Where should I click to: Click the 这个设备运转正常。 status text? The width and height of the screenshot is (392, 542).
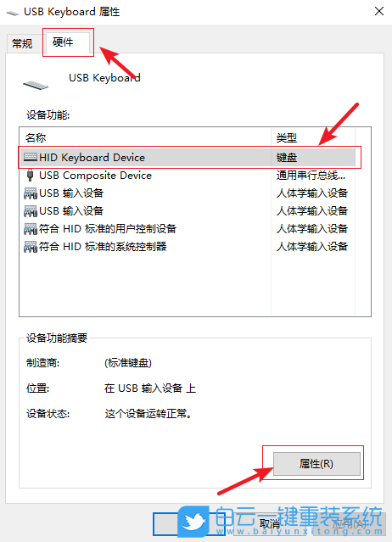[x=148, y=413]
